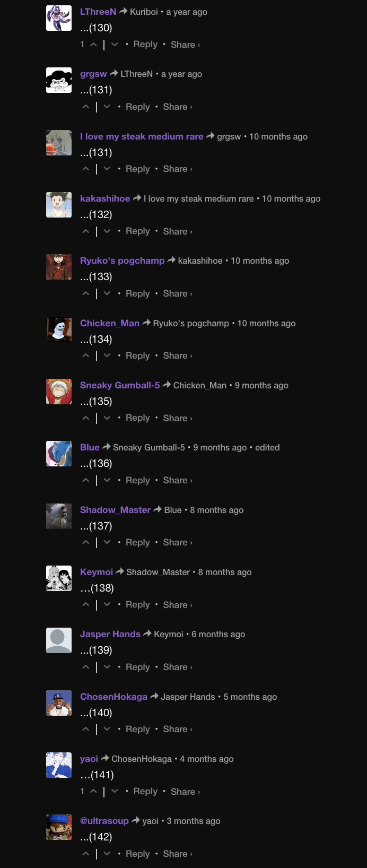Downvote @ultrasoup's comment (142)
The height and width of the screenshot is (868, 367).
point(107,854)
